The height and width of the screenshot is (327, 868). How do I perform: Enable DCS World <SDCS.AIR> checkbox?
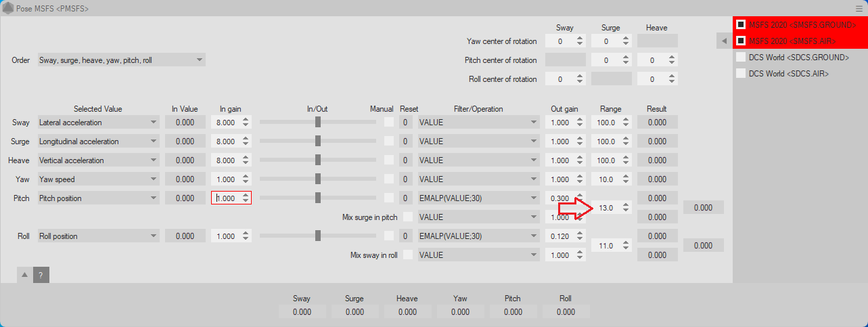coord(741,73)
